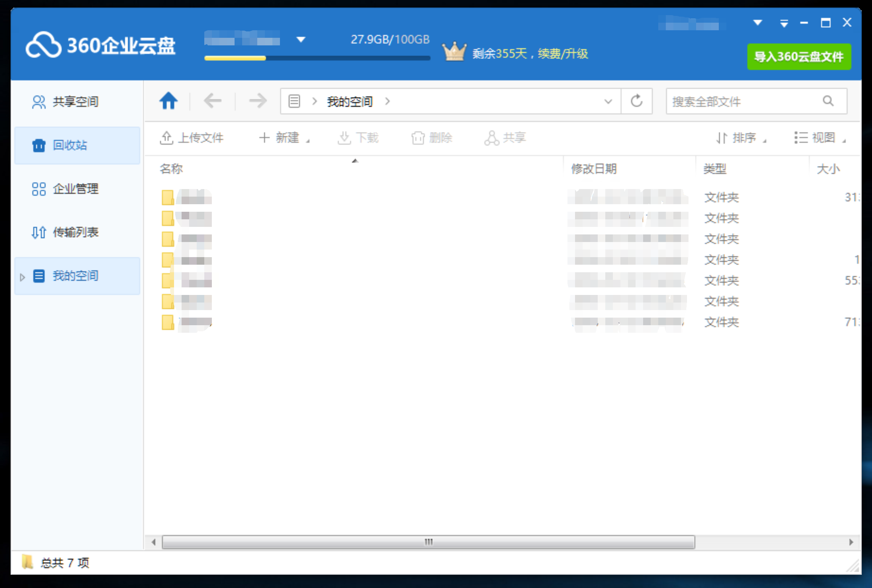
Task: Click 导入360云盘文件 green button
Action: click(799, 57)
